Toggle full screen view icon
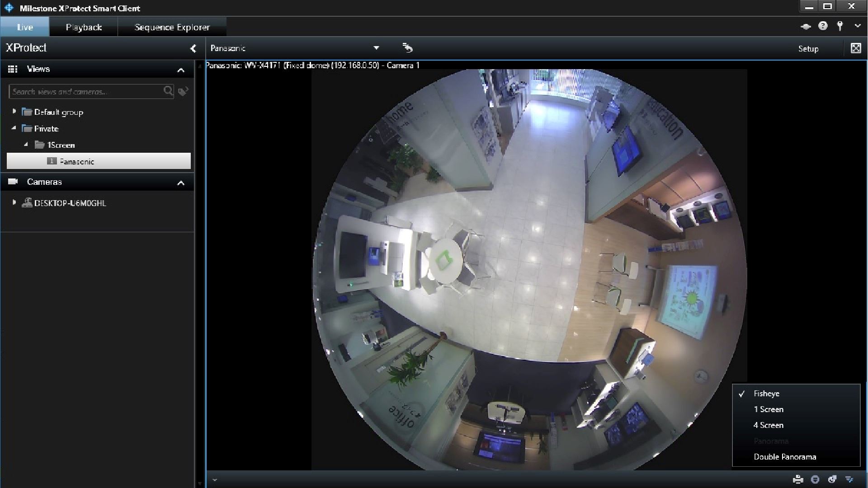This screenshot has width=868, height=488. pyautogui.click(x=856, y=48)
